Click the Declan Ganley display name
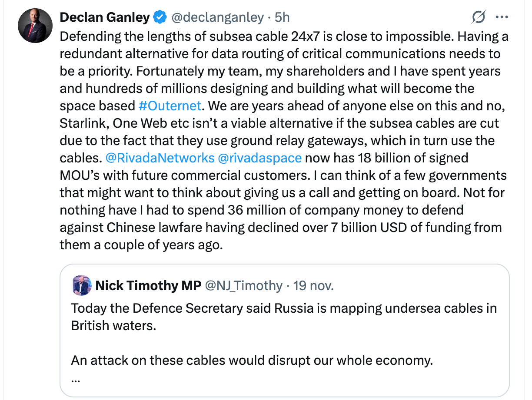The image size is (532, 400). 104,17
